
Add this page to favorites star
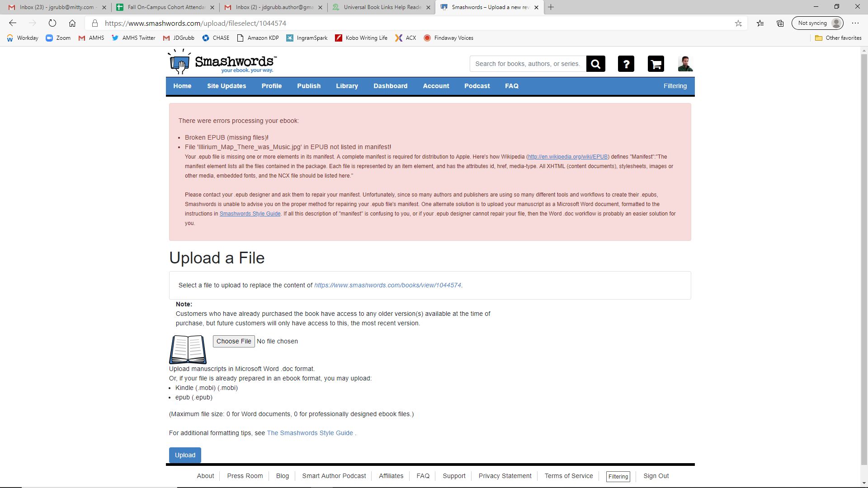click(x=738, y=23)
